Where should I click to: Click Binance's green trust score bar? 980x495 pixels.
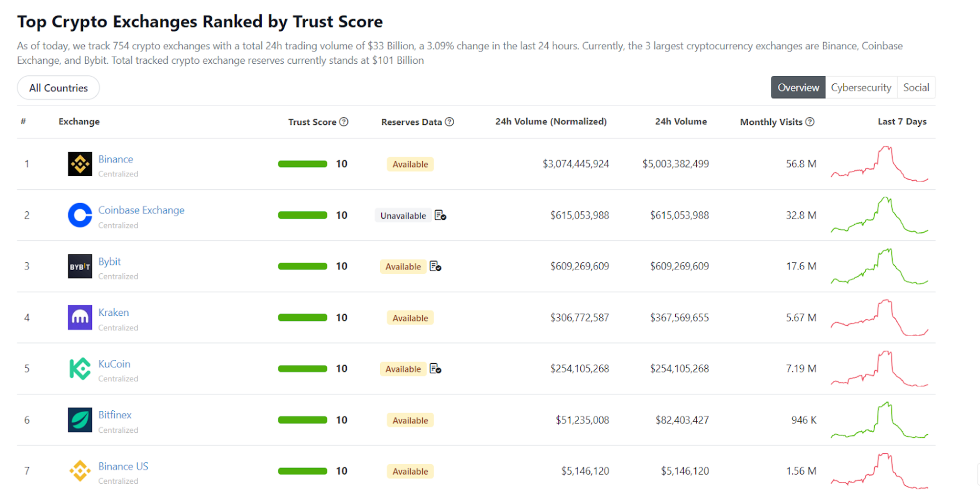pyautogui.click(x=302, y=164)
